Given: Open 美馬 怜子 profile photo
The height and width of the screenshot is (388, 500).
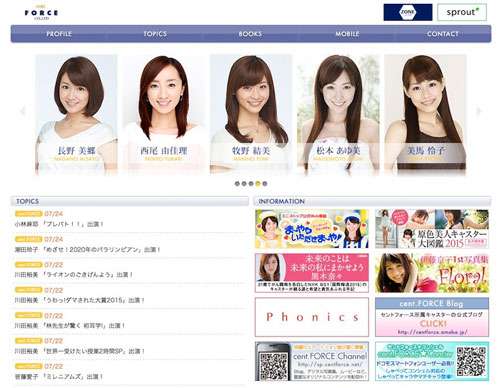Looking at the screenshot, I should (425, 115).
